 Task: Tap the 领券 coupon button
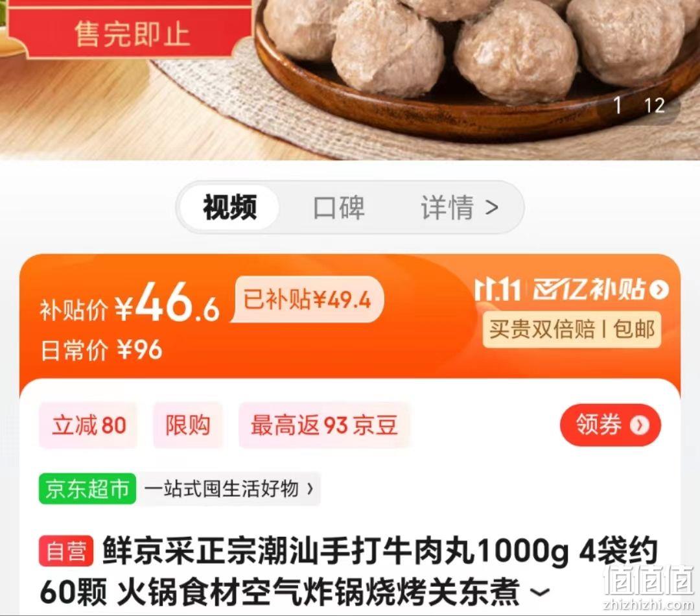pos(611,425)
